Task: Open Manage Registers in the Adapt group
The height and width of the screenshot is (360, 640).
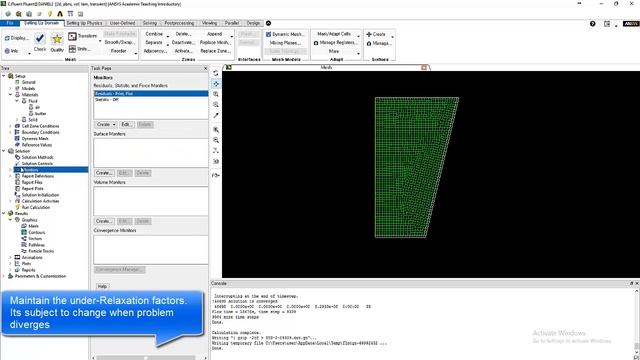Action: point(336,42)
